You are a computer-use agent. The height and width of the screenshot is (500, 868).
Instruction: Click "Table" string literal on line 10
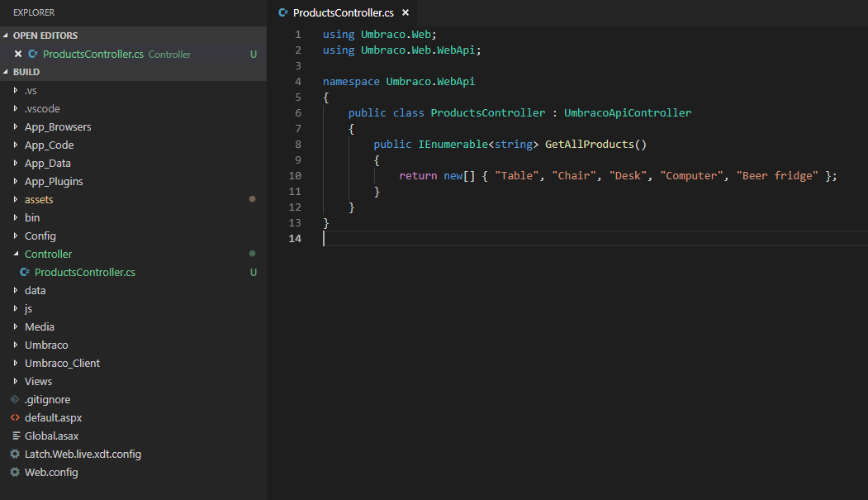(516, 175)
